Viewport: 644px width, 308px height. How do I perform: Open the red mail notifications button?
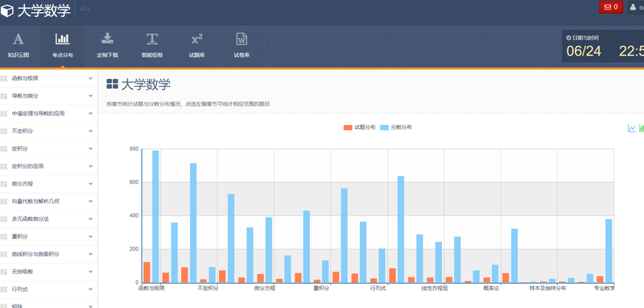[x=611, y=7]
